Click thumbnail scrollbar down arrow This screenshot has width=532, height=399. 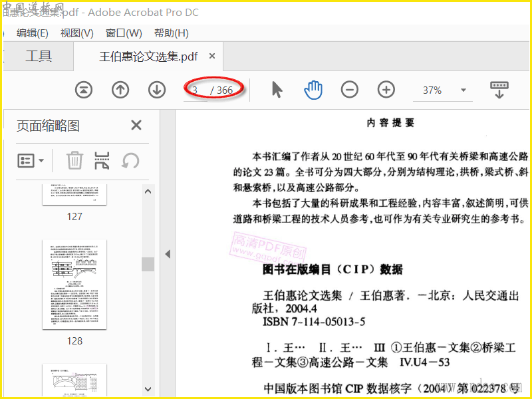coord(148,389)
